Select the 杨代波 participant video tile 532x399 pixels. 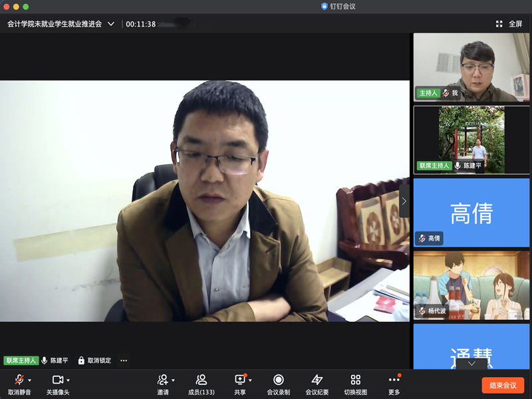[471, 285]
